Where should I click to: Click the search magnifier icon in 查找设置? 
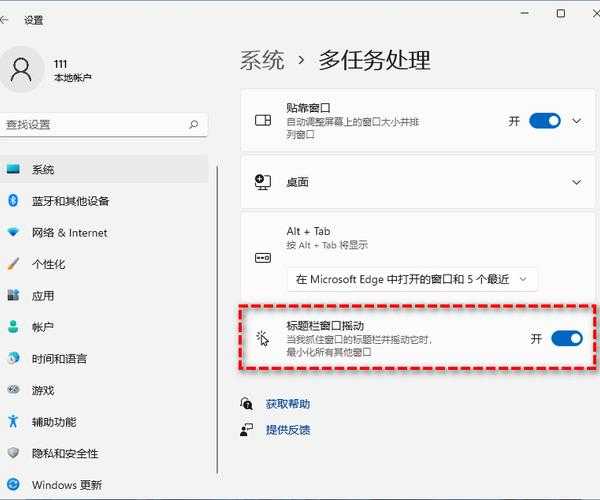[194, 124]
